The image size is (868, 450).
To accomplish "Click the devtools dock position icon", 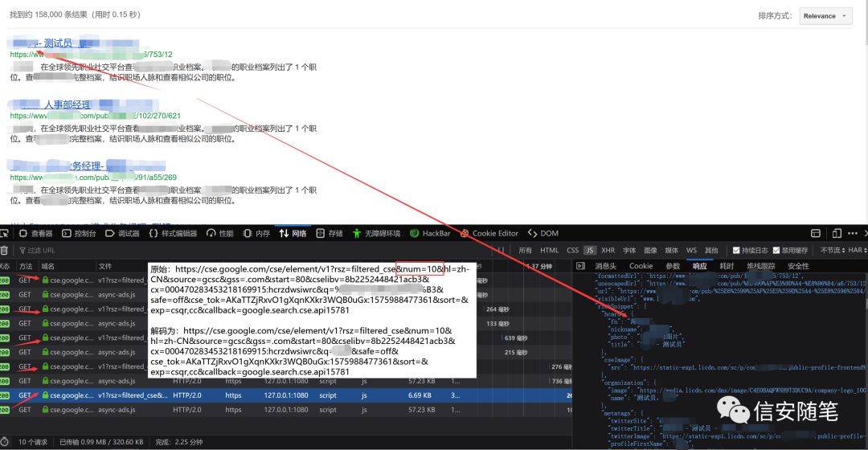I will pyautogui.click(x=816, y=234).
